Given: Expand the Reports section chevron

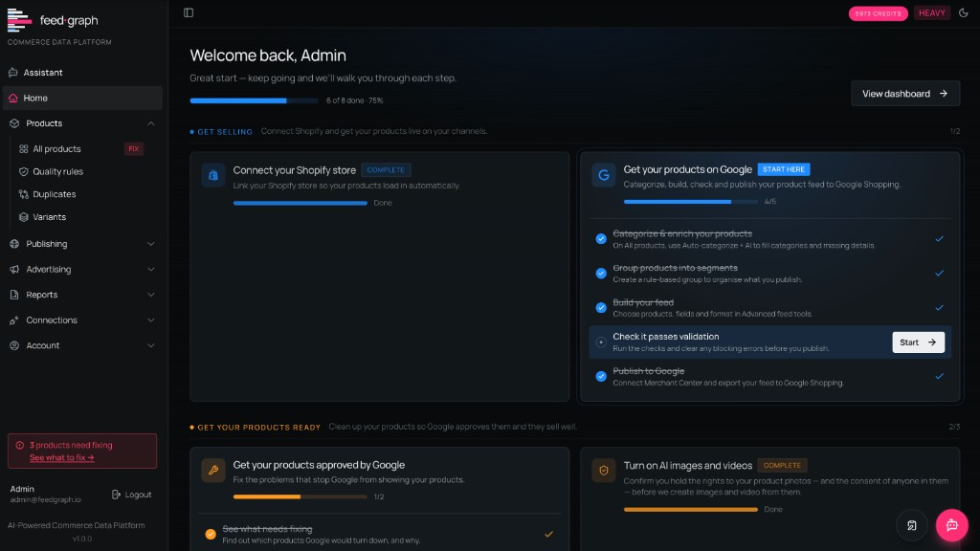Looking at the screenshot, I should [150, 295].
